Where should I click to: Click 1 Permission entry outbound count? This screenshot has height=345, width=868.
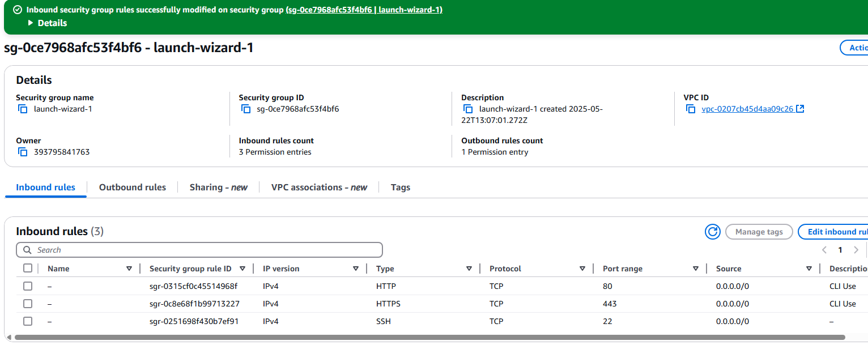tap(495, 152)
